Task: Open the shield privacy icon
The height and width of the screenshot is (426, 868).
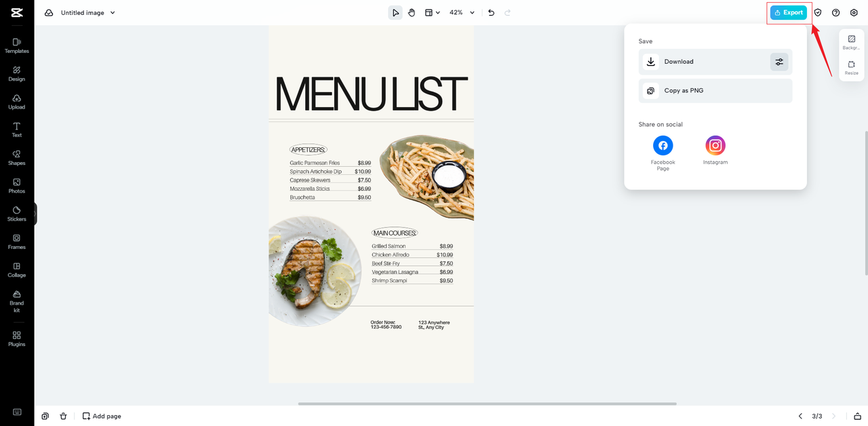Action: [x=818, y=13]
